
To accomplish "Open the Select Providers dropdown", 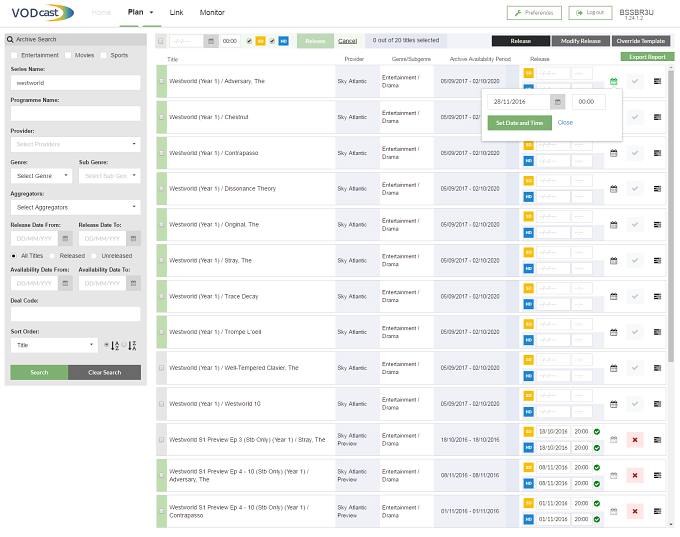I will [75, 144].
